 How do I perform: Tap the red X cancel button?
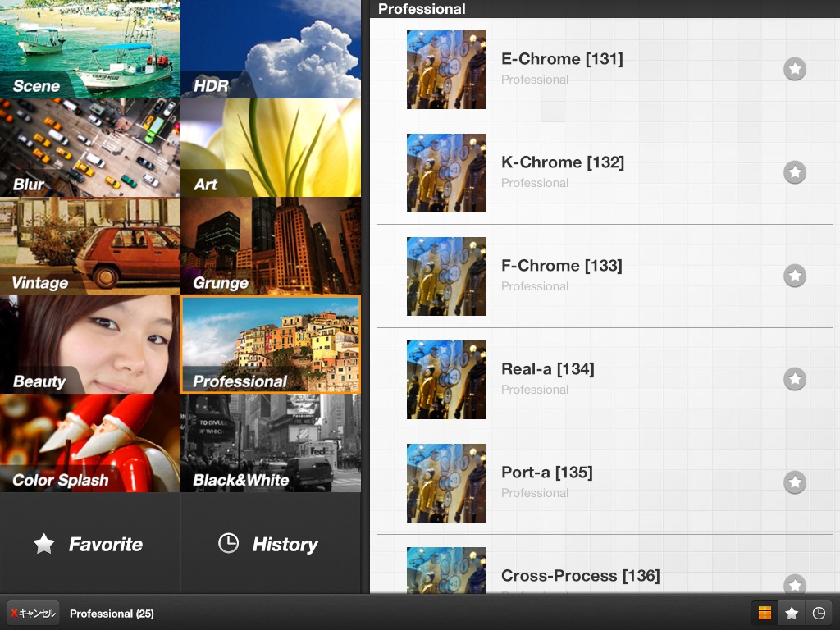(33, 613)
